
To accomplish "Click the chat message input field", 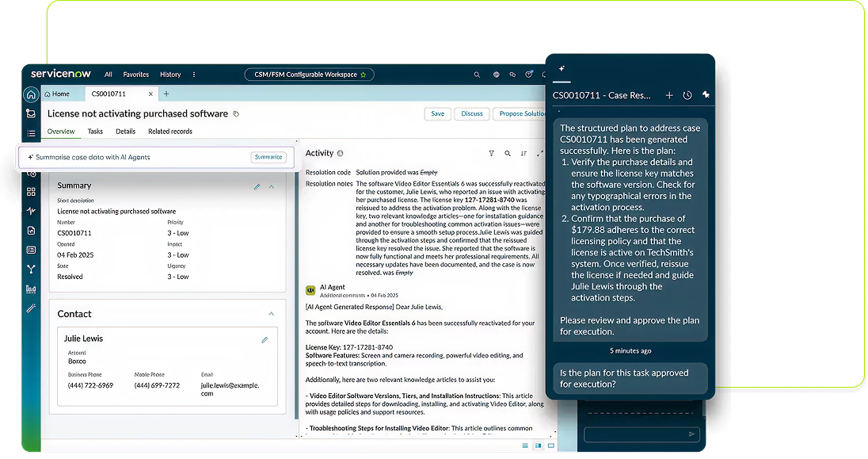I will click(634, 434).
